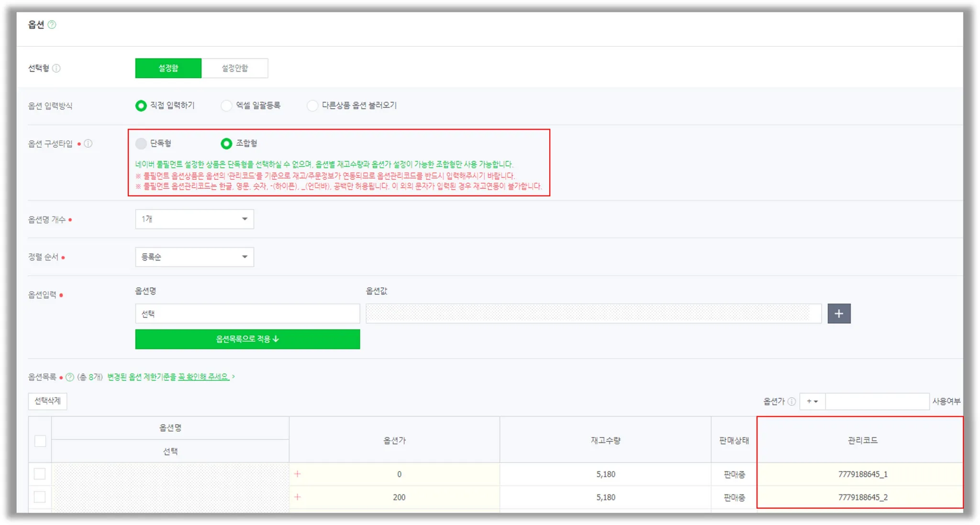The height and width of the screenshot is (525, 980).
Task: Open the 정렬 순서 dropdown showing 등록순
Action: click(x=194, y=257)
